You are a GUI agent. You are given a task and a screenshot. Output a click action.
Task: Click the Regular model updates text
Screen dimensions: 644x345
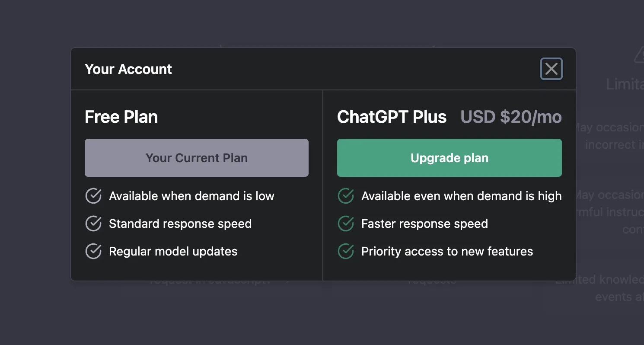pos(173,251)
